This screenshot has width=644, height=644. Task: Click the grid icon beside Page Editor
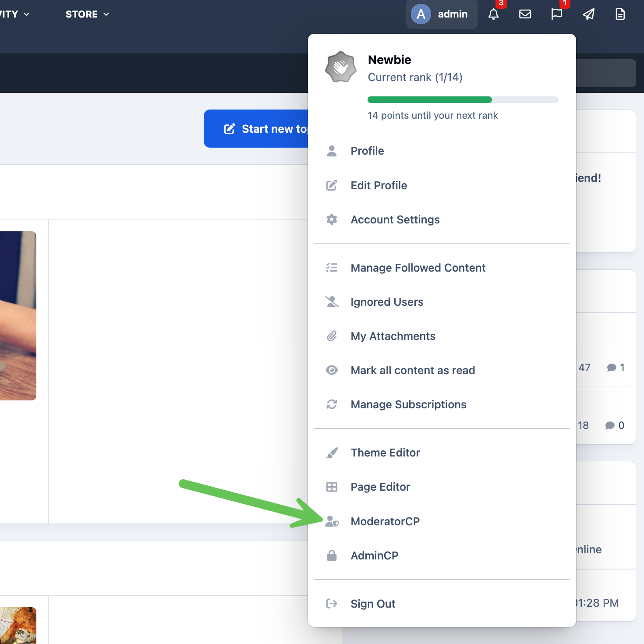click(332, 487)
